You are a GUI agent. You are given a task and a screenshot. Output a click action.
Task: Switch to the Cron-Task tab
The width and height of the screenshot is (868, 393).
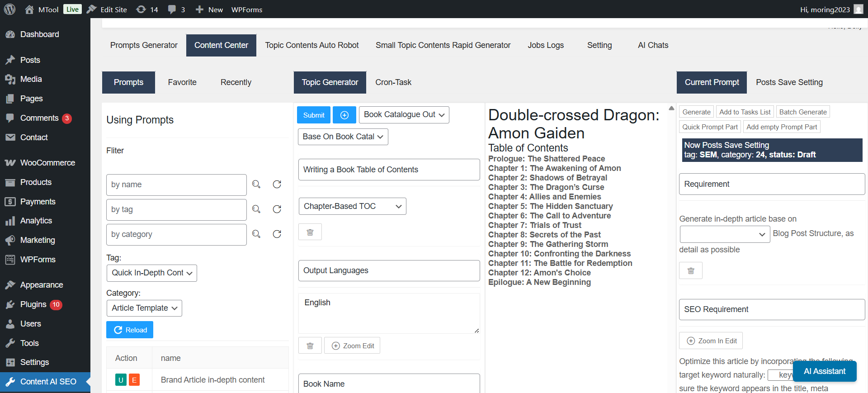coord(393,82)
